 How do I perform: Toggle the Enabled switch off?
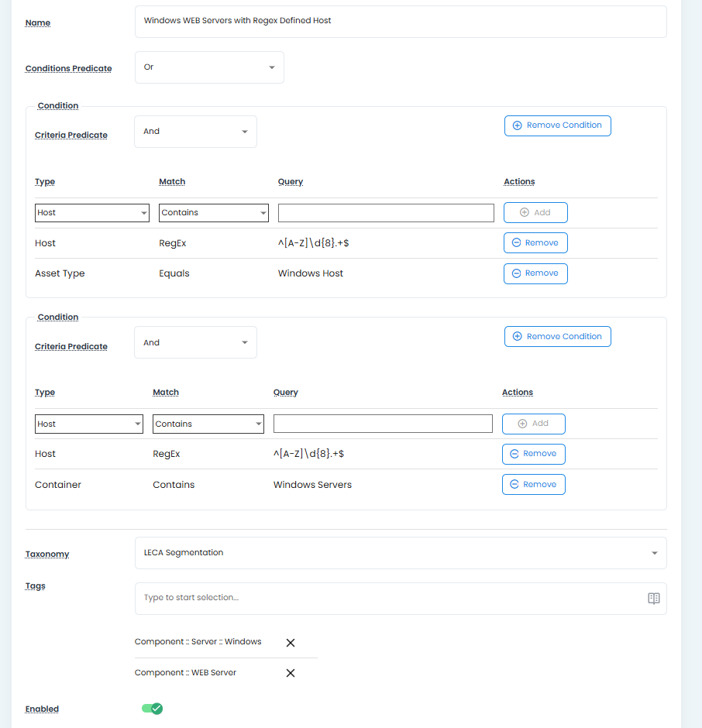[152, 709]
